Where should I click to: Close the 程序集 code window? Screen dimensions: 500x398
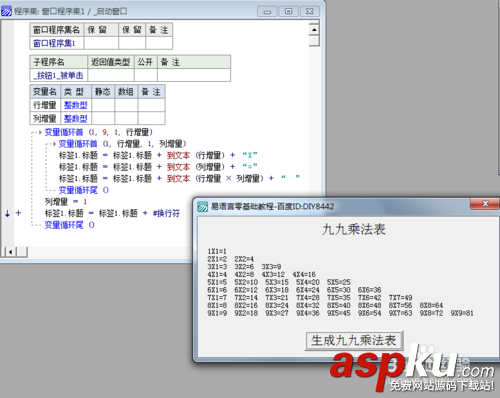[310, 12]
